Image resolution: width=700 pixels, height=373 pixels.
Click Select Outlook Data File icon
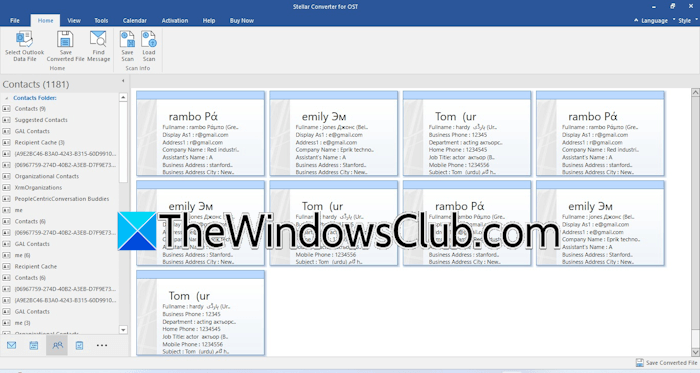pos(24,39)
